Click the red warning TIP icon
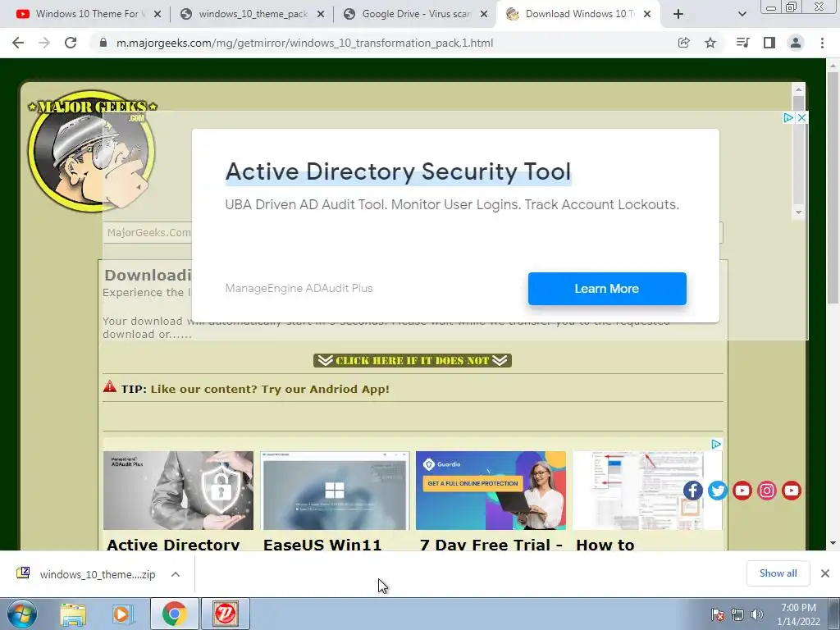Viewport: 840px width, 630px height. click(110, 386)
